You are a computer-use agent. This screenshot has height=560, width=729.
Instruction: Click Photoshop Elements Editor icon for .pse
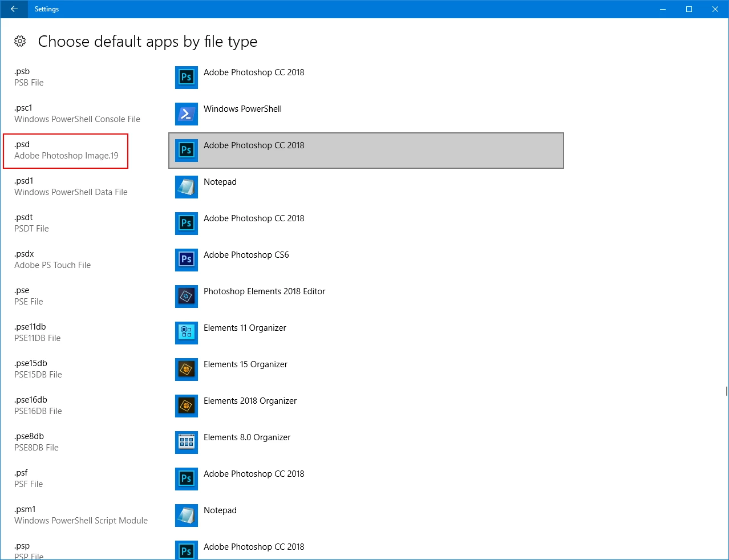187,297
